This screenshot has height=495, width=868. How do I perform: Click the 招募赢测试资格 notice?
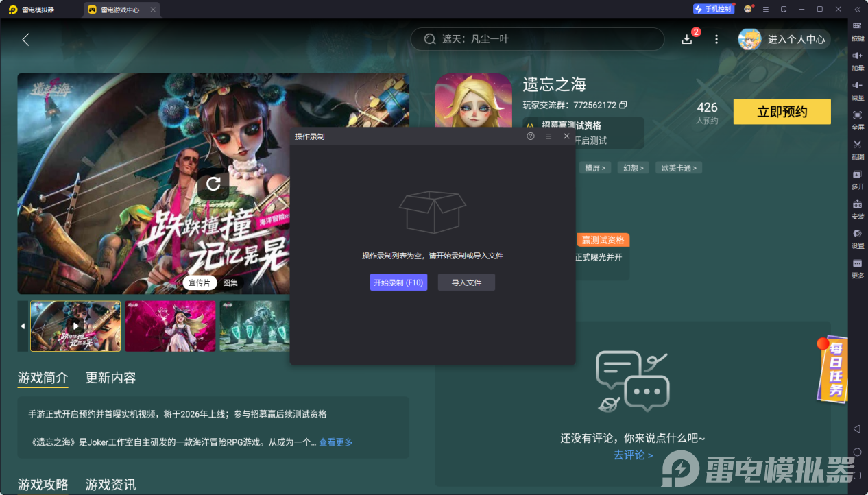pyautogui.click(x=583, y=132)
